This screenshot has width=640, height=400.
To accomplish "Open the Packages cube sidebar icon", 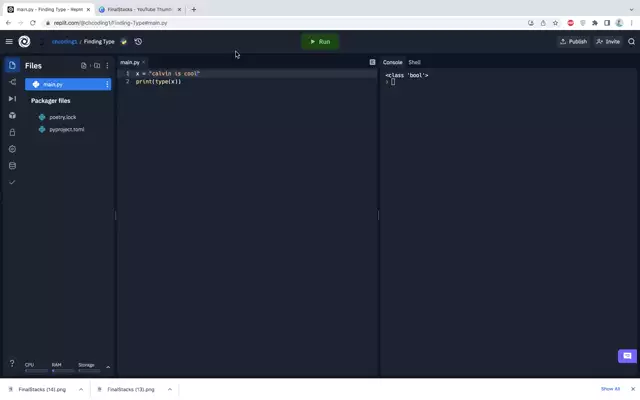I will (12, 116).
